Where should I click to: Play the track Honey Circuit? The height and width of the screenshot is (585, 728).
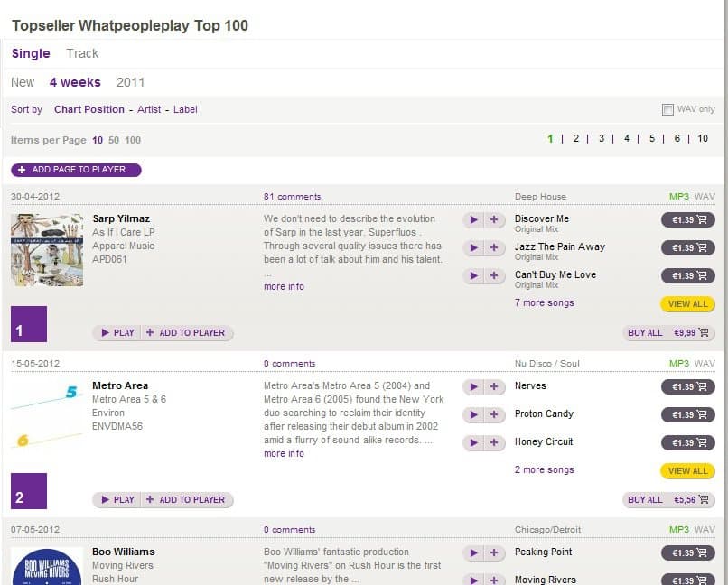pos(473,442)
